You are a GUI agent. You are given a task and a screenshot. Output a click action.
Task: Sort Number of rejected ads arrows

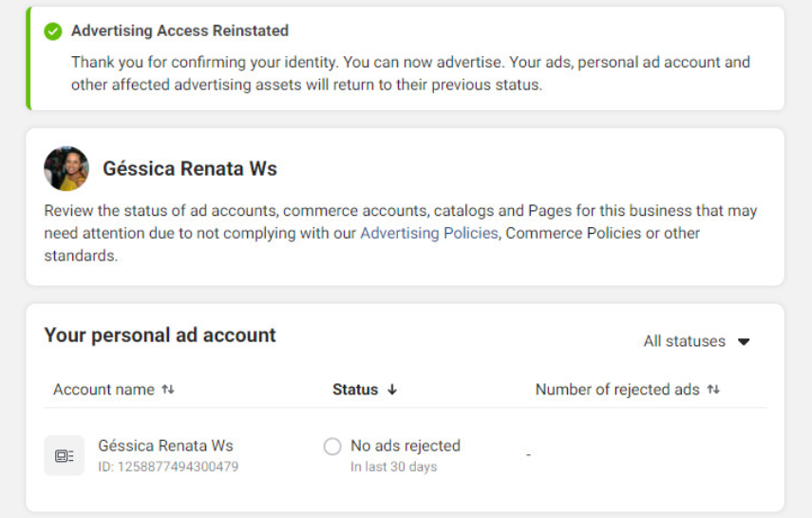pos(713,390)
